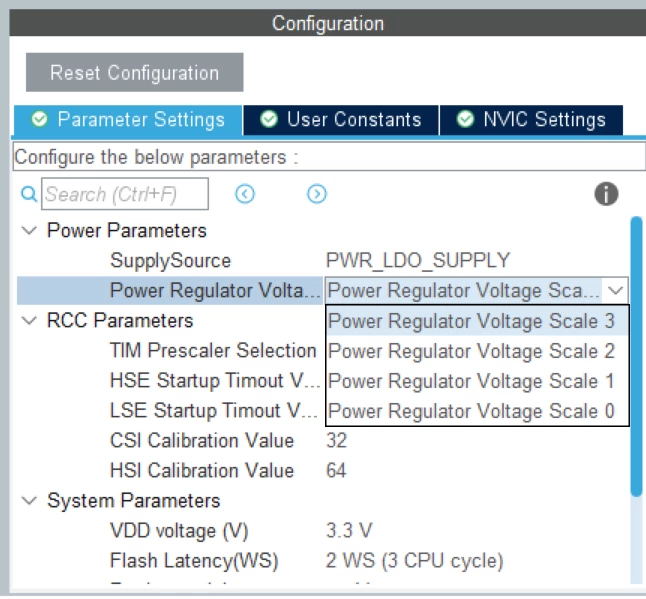Collapse the Power Parameters section
The width and height of the screenshot is (646, 599).
pyautogui.click(x=29, y=230)
